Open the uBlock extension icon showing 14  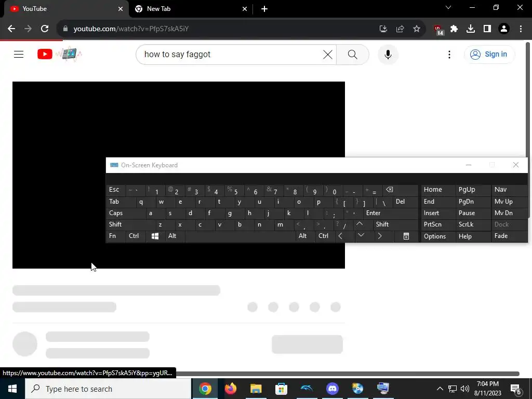(x=438, y=30)
